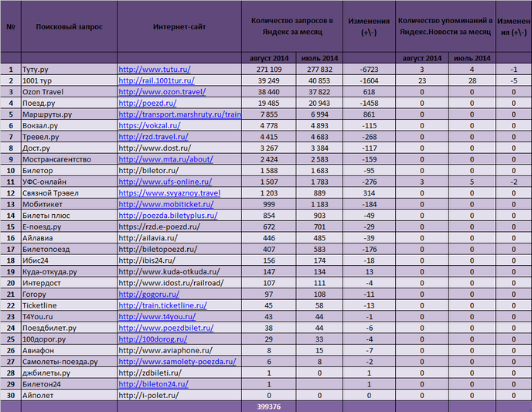Screen dimensions: 532x412
Task: Select the 'Поисковый запрос' header cell
Action: click(70, 26)
